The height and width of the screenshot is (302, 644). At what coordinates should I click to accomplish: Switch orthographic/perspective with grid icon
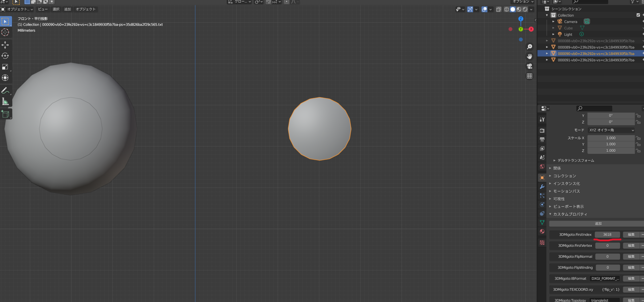pyautogui.click(x=530, y=76)
